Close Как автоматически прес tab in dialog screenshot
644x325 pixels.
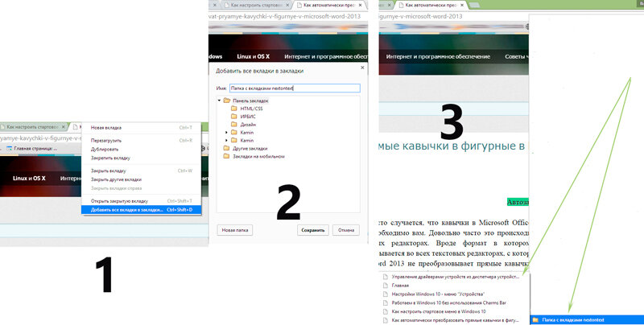[360, 6]
